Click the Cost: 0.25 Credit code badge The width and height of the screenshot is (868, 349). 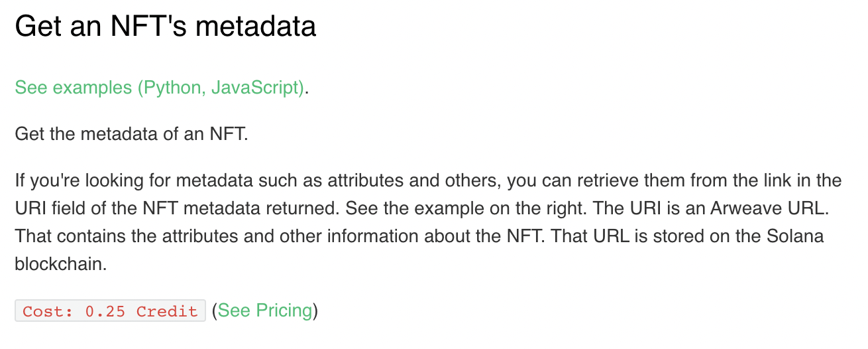point(110,311)
